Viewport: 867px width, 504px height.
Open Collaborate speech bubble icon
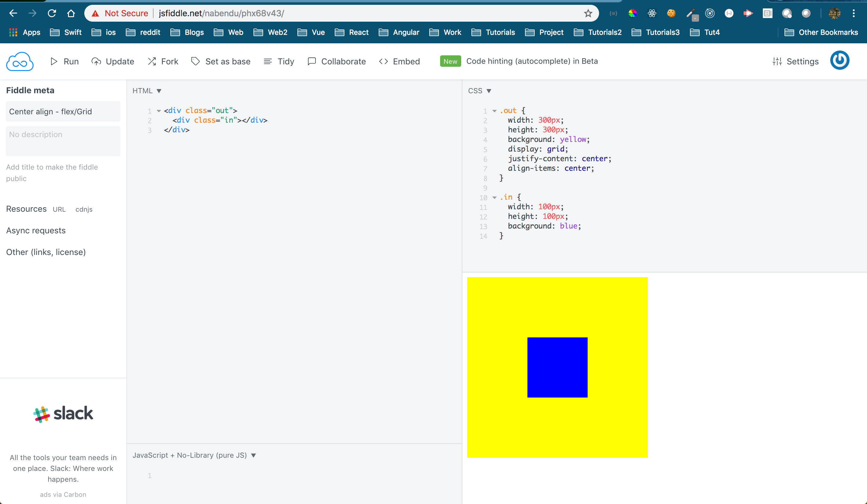pos(312,62)
